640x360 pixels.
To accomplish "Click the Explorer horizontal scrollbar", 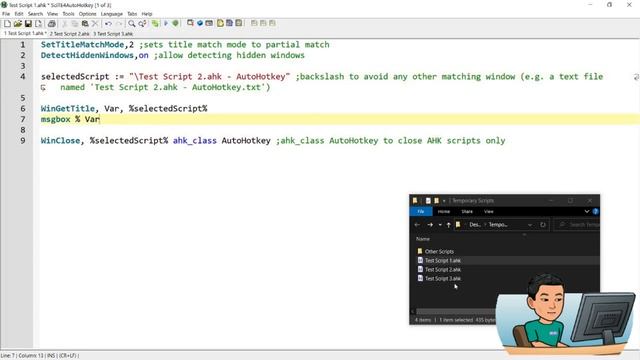I will pos(457,311).
